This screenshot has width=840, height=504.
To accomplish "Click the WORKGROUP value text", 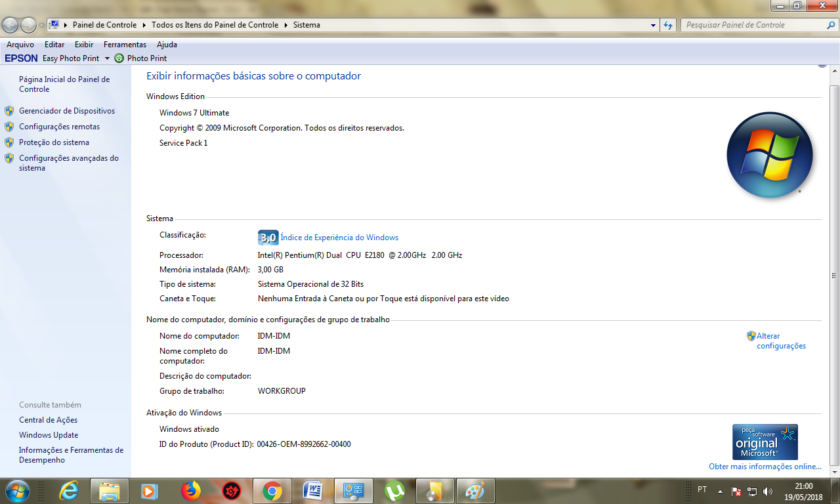I will 282,391.
